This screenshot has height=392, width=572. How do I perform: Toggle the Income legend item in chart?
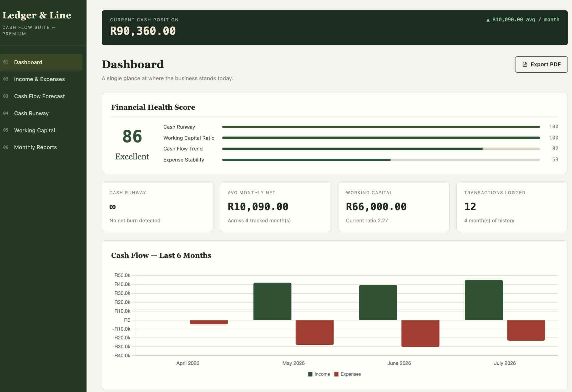319,374
